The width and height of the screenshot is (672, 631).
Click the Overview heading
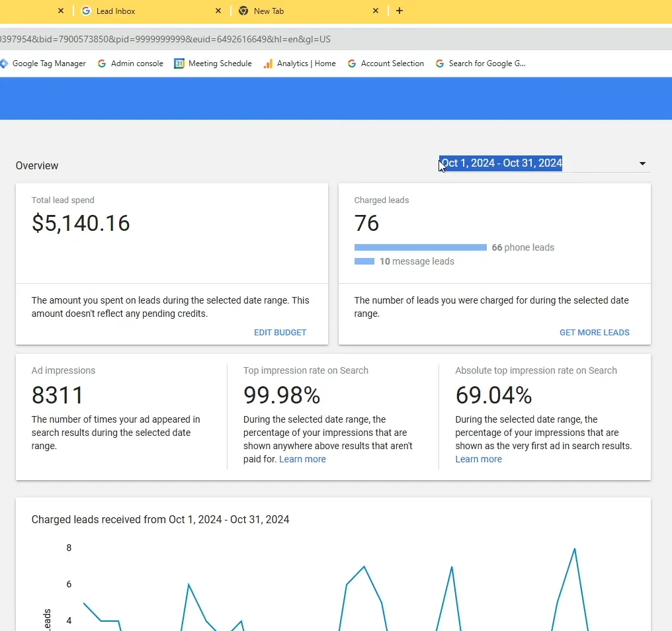[37, 166]
